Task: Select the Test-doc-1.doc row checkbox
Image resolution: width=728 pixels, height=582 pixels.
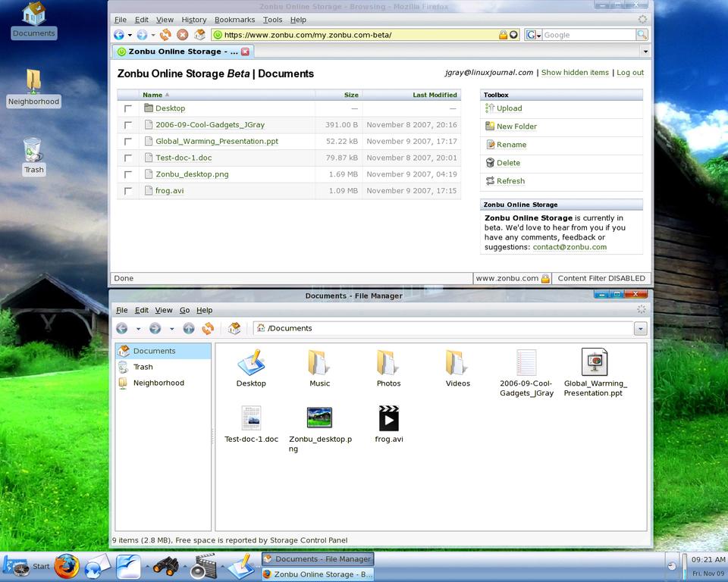Action: (128, 158)
